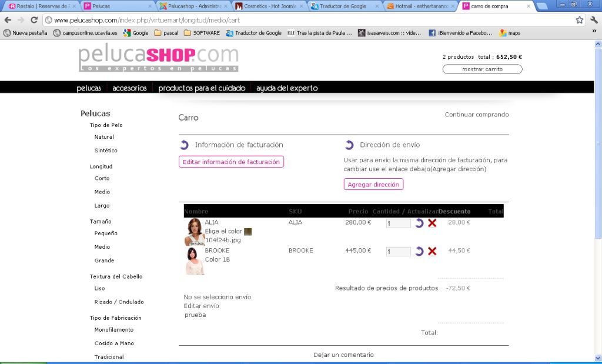
Task: Remove ALIA from cart with red X
Action: tap(432, 223)
